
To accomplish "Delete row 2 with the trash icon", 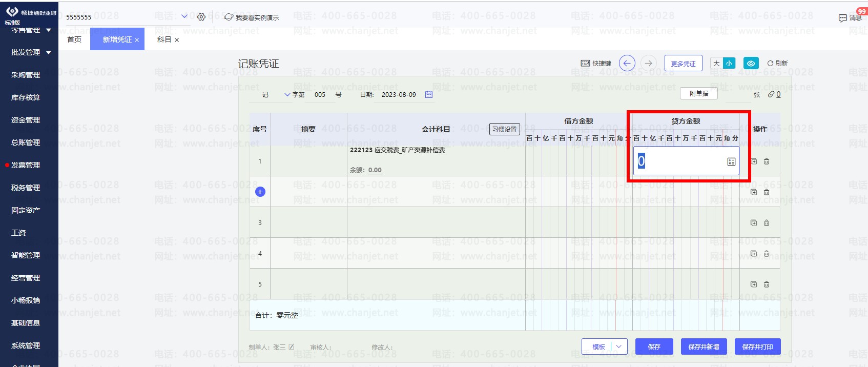I will [767, 192].
